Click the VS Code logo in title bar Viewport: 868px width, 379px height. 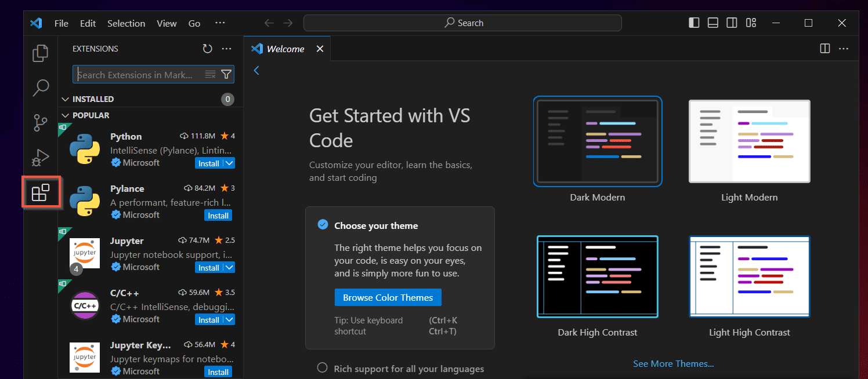36,23
